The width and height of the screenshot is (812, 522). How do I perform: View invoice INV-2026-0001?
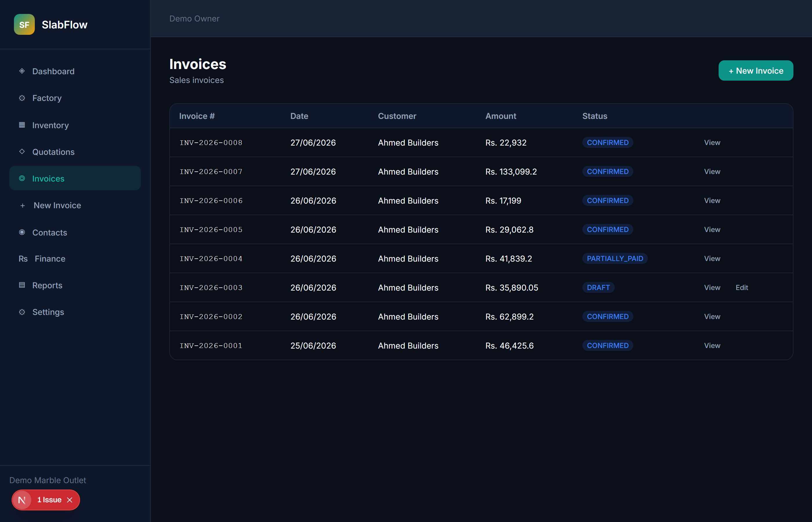point(712,345)
